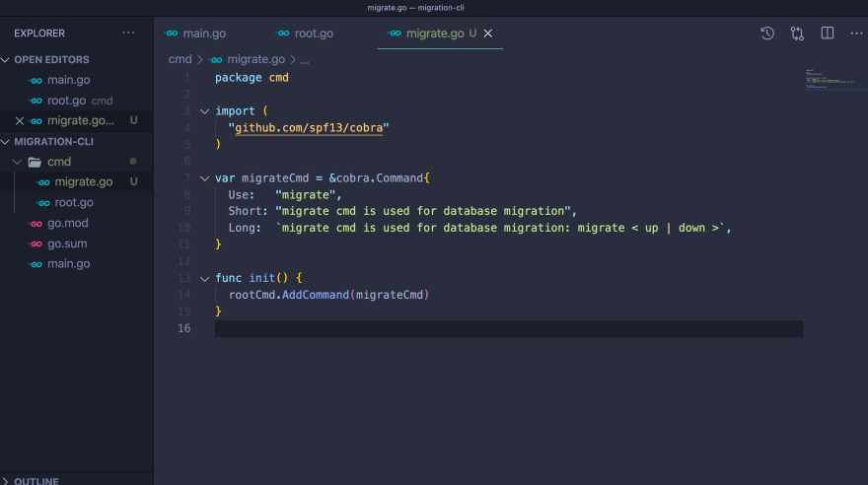Collapse the cmd folder chevron

point(17,162)
